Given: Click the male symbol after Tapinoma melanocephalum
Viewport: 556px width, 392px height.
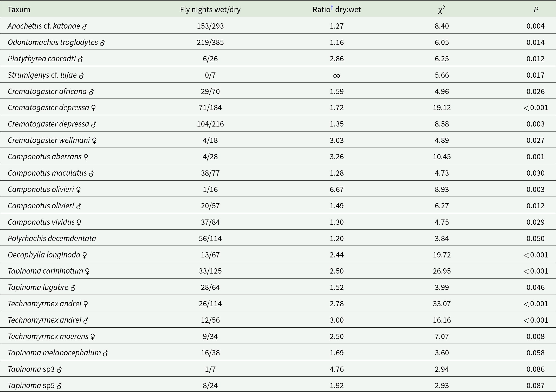Looking at the screenshot, I should (x=105, y=353).
